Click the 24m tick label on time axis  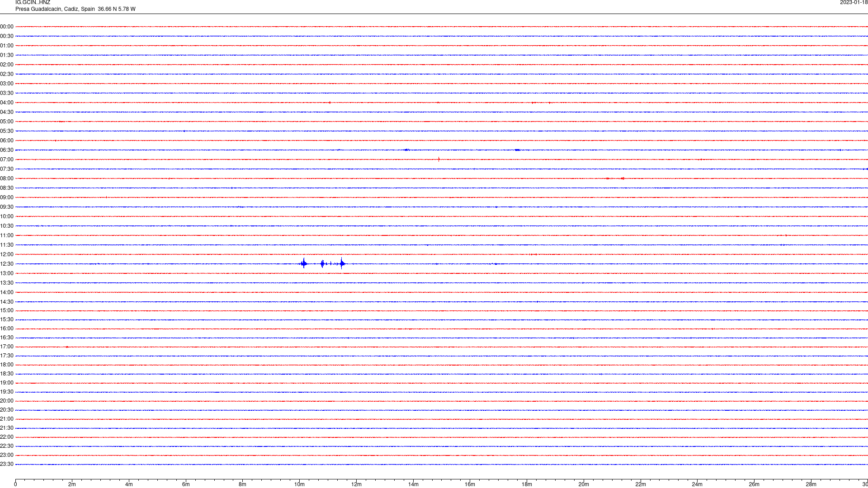697,484
